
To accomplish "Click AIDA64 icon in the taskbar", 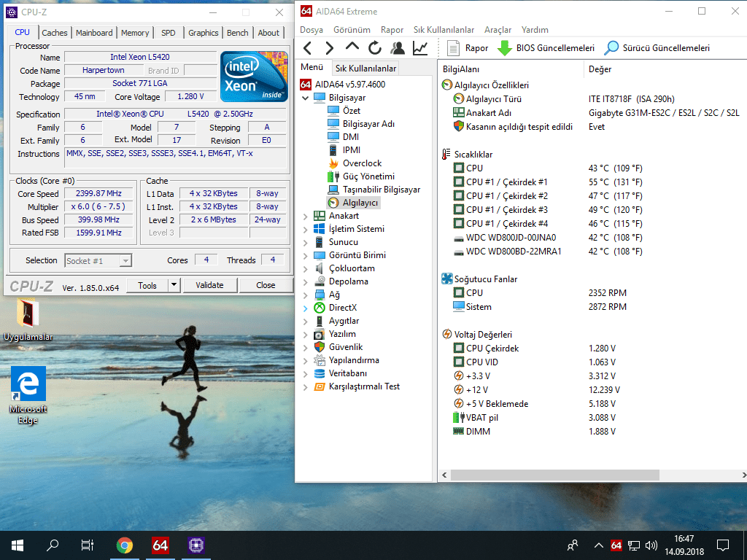I will 160,545.
